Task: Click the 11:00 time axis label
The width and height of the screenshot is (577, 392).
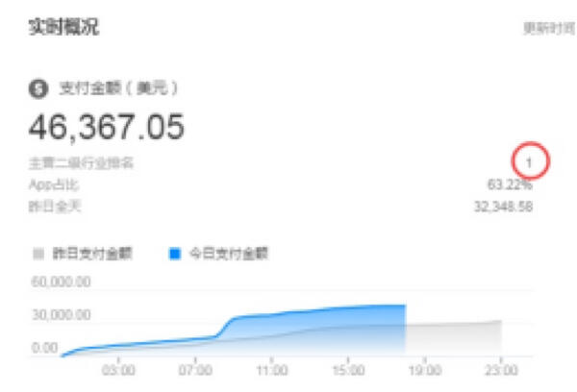Action: (x=272, y=370)
